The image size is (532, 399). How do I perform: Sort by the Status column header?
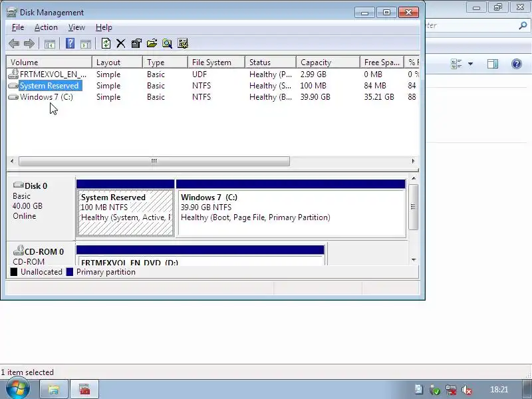[x=271, y=63]
